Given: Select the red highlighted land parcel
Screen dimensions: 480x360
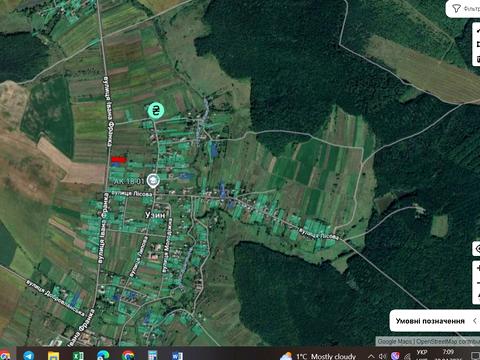Looking at the screenshot, I should [119, 160].
